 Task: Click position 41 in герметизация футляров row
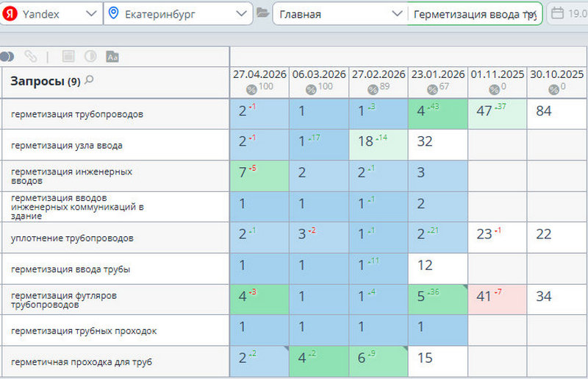[x=484, y=297]
